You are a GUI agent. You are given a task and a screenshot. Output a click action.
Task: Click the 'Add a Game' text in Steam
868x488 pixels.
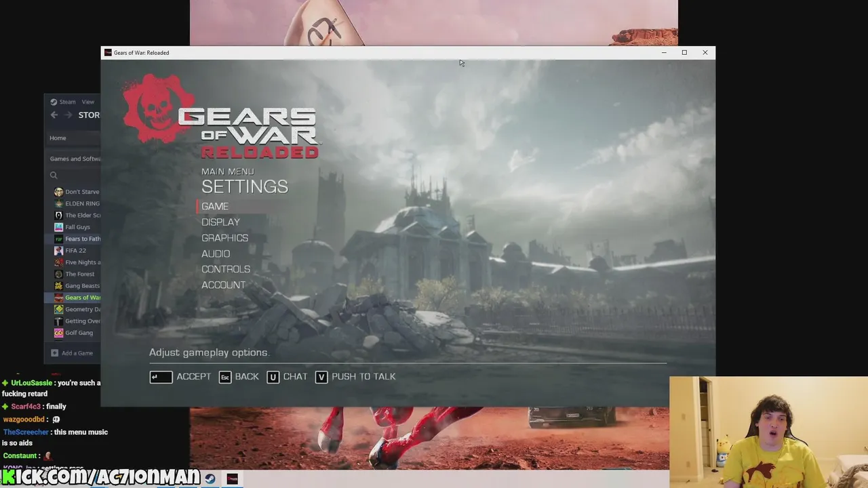pyautogui.click(x=77, y=353)
